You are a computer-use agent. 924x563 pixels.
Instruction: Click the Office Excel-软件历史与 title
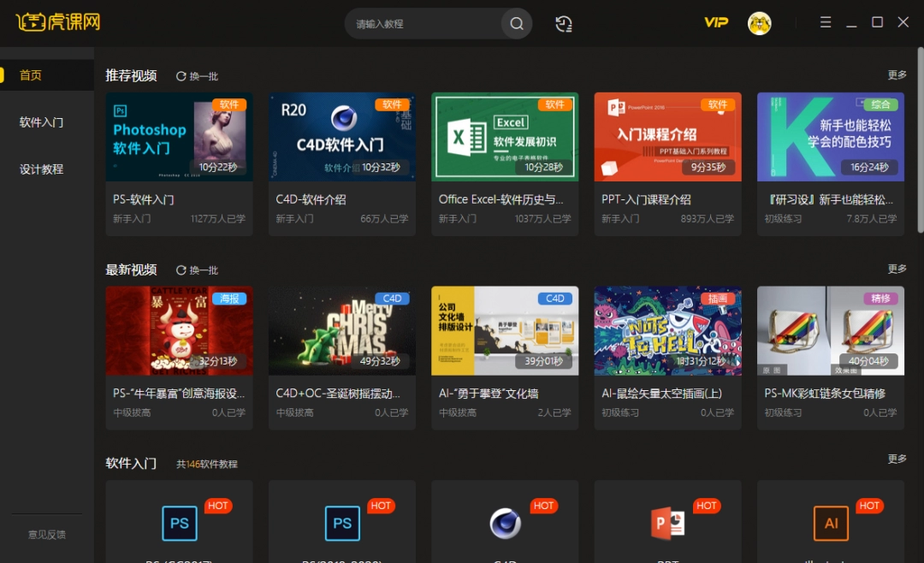point(500,200)
